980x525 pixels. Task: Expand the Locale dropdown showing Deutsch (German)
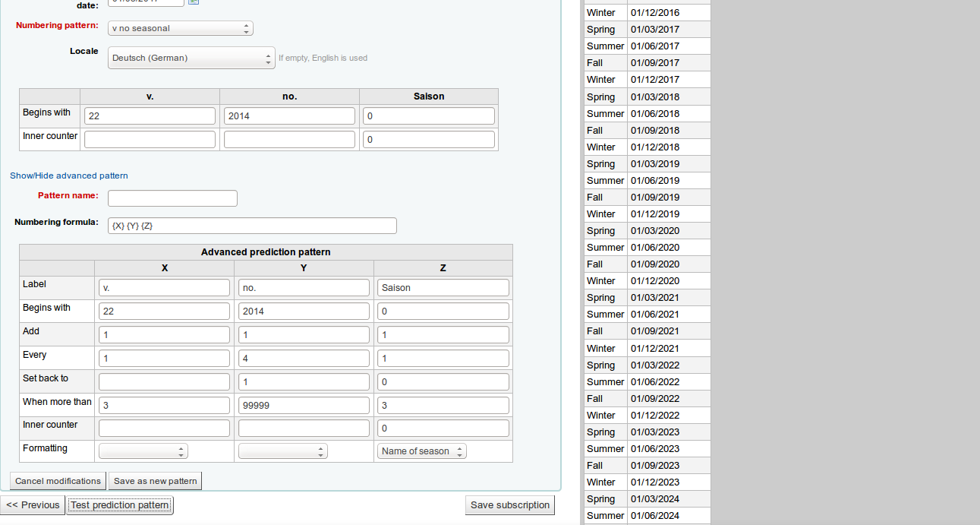click(191, 58)
